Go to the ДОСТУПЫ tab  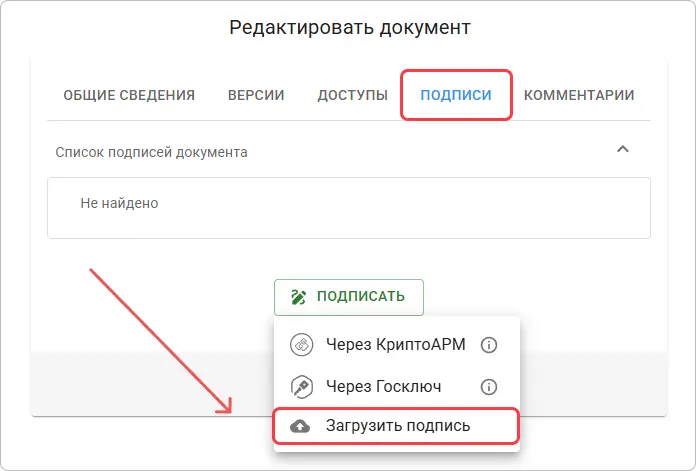pos(352,96)
